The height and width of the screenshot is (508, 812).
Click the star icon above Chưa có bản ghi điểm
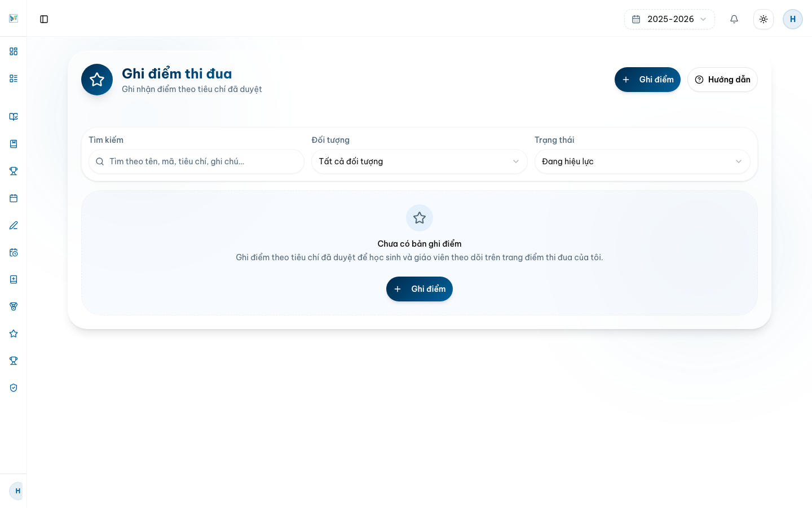pyautogui.click(x=420, y=218)
